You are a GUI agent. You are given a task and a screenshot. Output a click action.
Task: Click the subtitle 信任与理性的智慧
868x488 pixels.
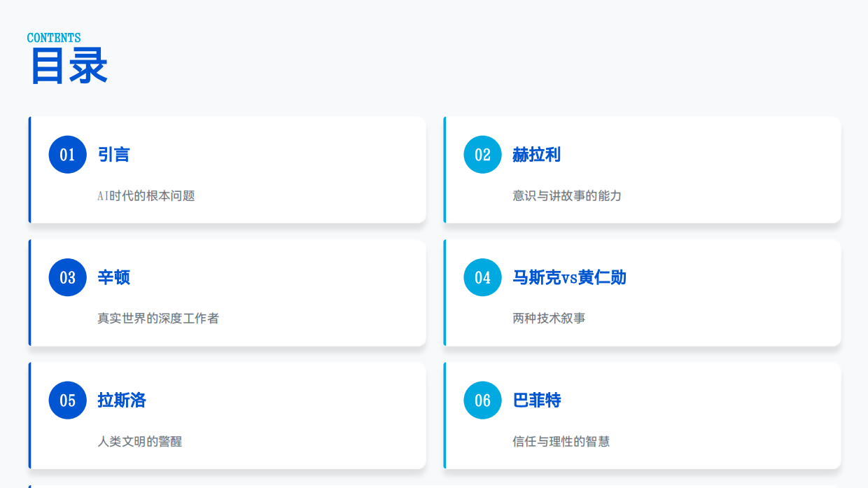(x=560, y=441)
